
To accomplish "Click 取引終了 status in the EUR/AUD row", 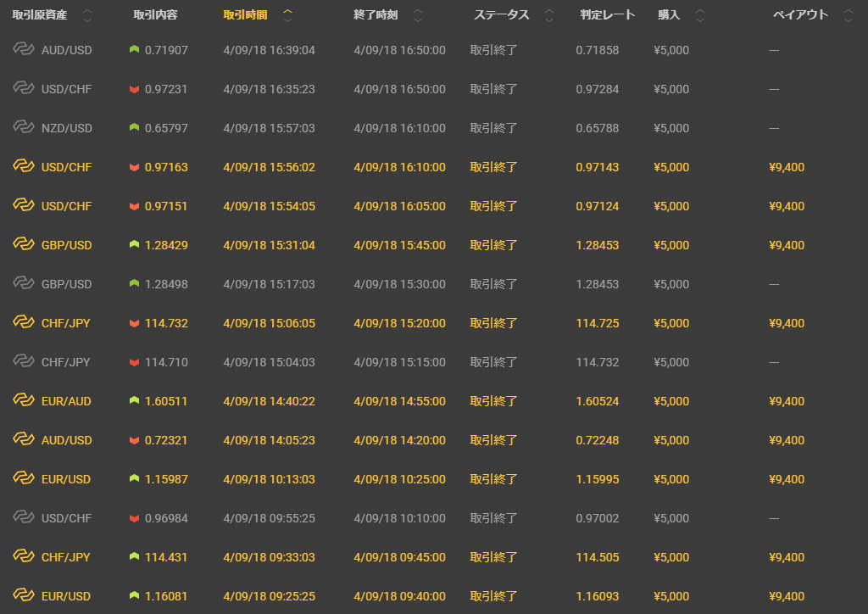I will point(494,401).
